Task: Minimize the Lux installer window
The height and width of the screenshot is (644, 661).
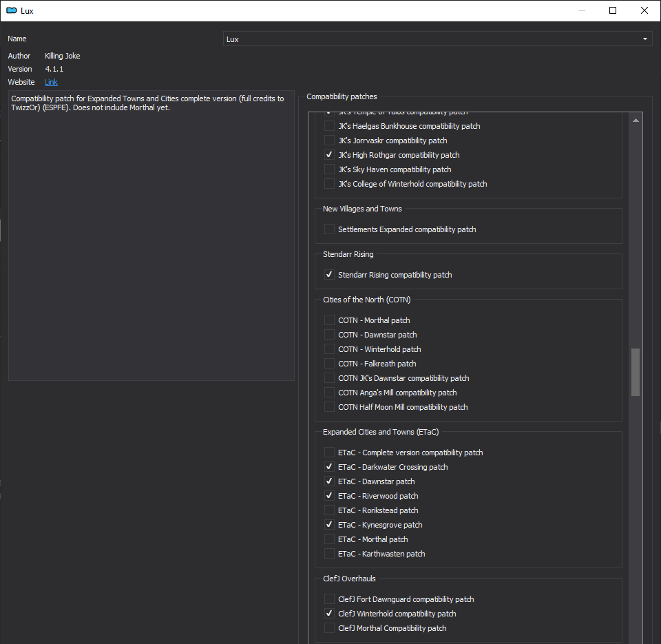Action: (581, 10)
